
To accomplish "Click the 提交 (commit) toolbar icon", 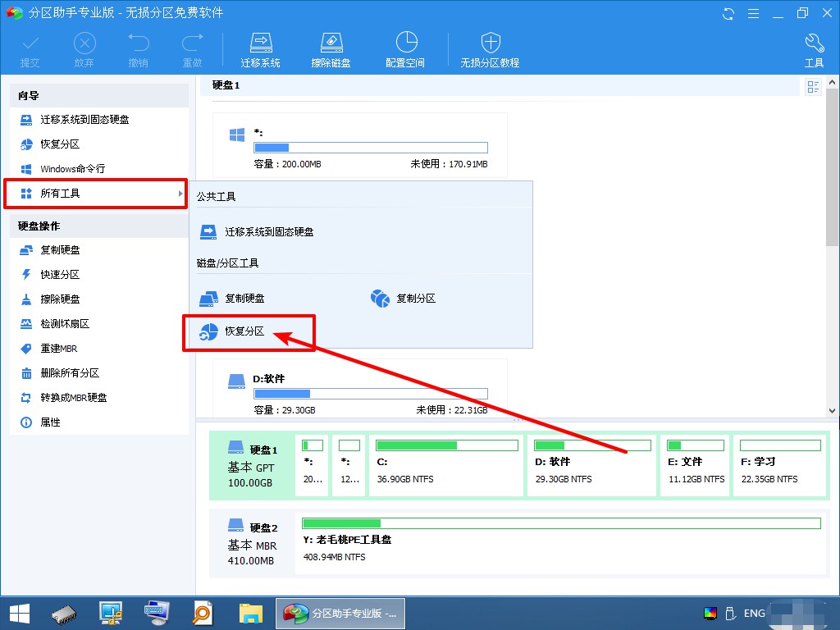I will point(30,50).
